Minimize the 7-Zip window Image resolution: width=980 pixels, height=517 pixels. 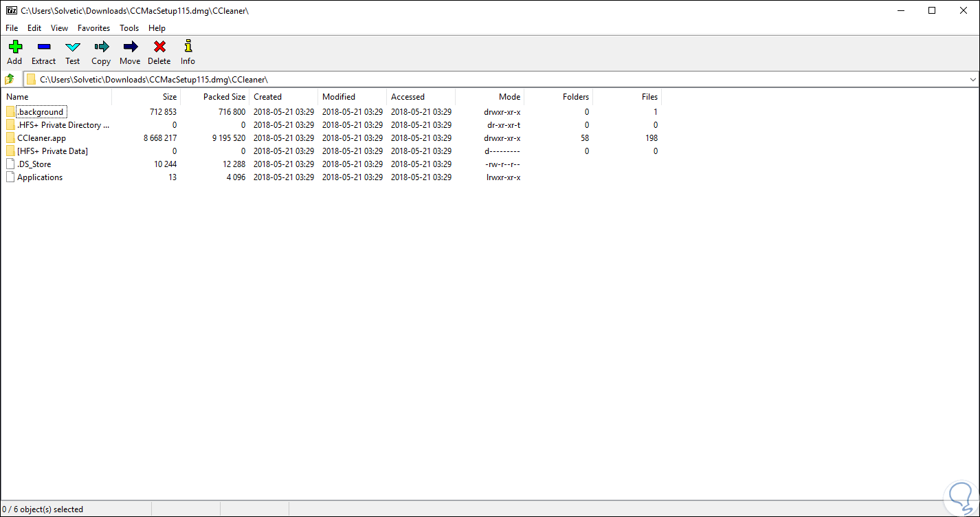[901, 10]
